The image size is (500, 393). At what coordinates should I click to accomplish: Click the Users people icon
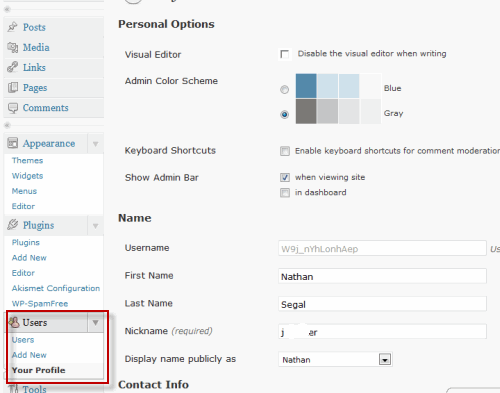click(x=14, y=322)
